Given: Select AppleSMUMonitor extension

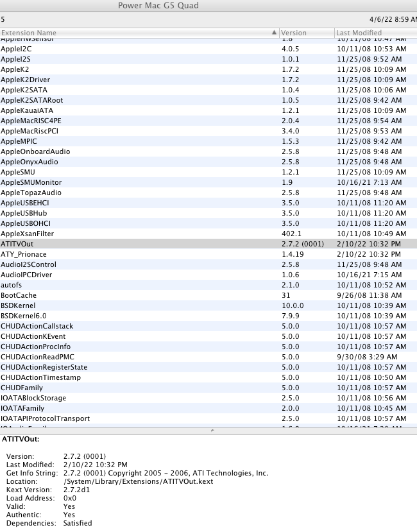Looking at the screenshot, I should [208, 182].
